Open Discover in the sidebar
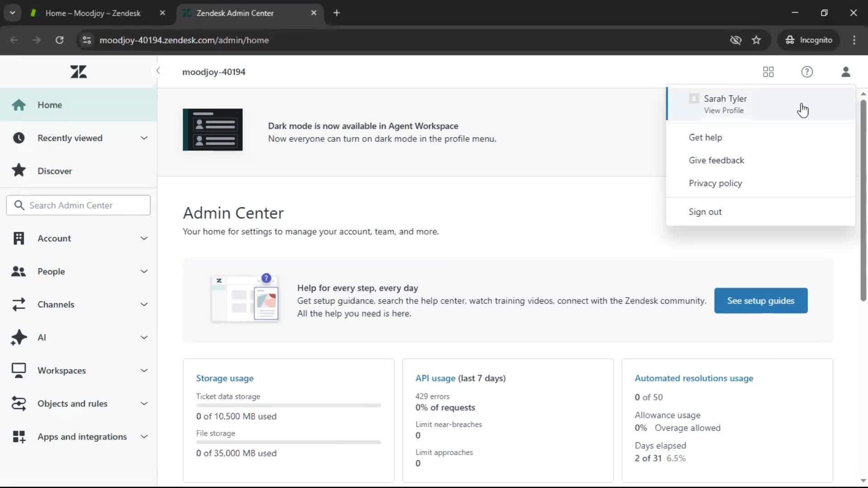The width and height of the screenshot is (868, 488). coord(78,171)
